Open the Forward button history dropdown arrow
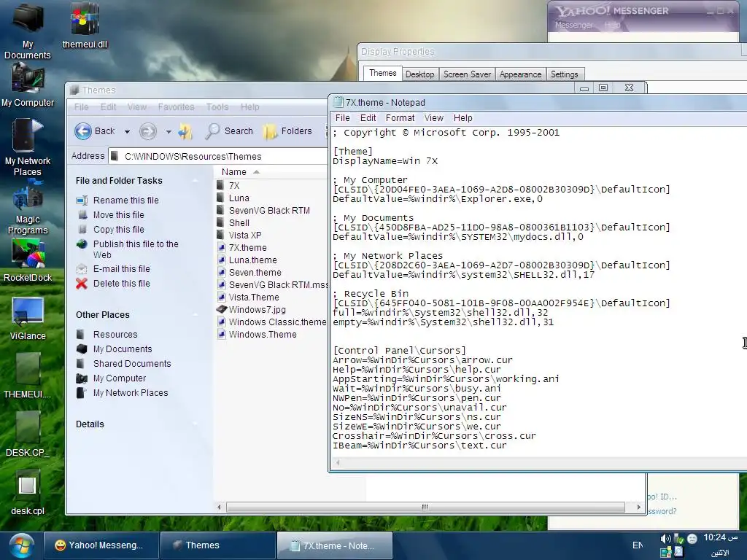 (x=169, y=131)
